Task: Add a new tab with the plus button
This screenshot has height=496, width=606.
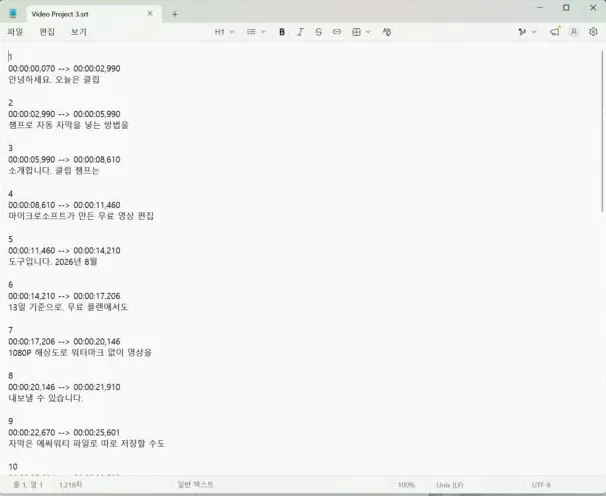Action: (175, 14)
